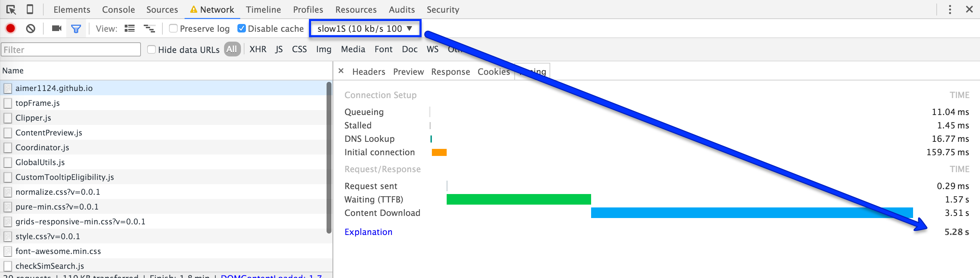Open the Explanation link
Screen dimensions: 980x278
click(x=368, y=232)
